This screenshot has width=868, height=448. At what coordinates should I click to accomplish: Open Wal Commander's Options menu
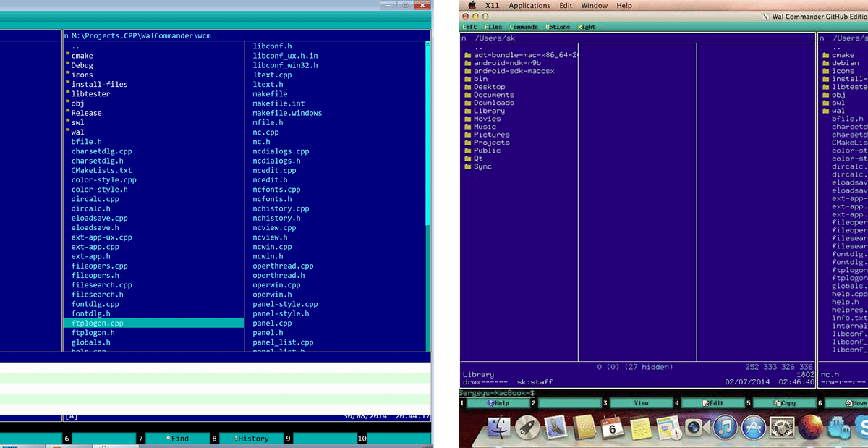558,27
